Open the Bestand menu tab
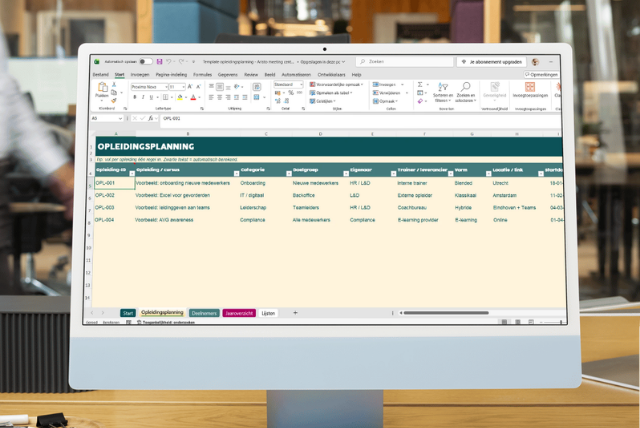Image resolution: width=640 pixels, height=428 pixels. pos(100,75)
